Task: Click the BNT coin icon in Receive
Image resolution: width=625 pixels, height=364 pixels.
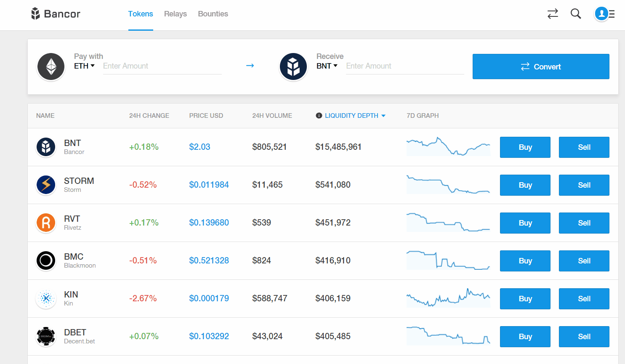Action: click(x=293, y=66)
